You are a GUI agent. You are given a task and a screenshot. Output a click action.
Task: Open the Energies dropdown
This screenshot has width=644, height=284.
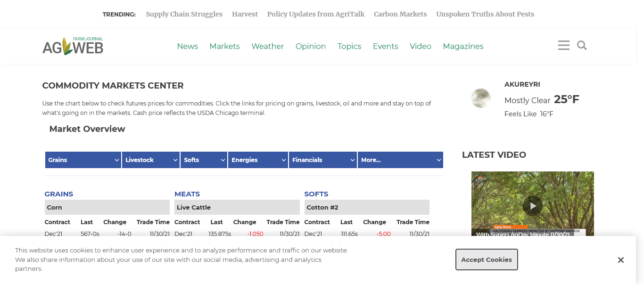[x=258, y=160]
